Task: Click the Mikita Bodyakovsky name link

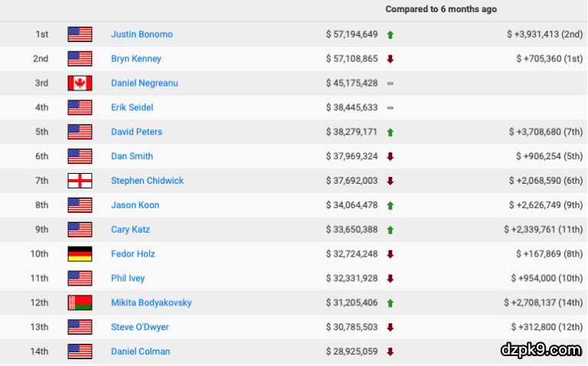Action: pos(151,302)
